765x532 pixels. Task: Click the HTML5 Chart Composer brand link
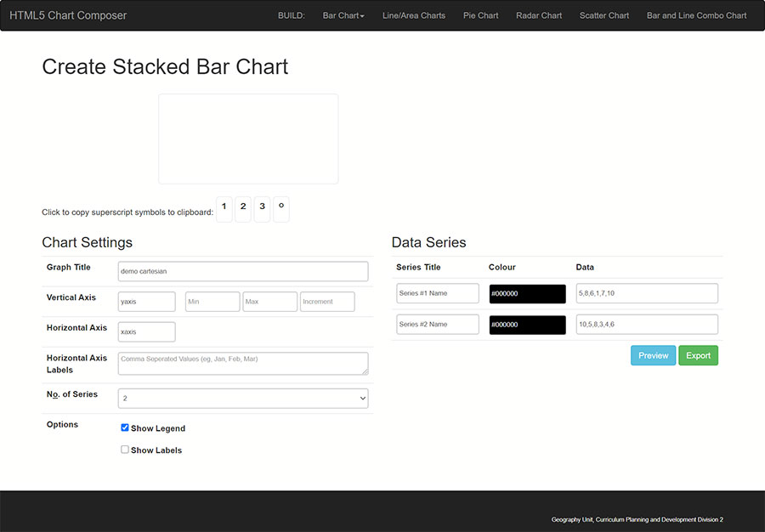tap(68, 15)
